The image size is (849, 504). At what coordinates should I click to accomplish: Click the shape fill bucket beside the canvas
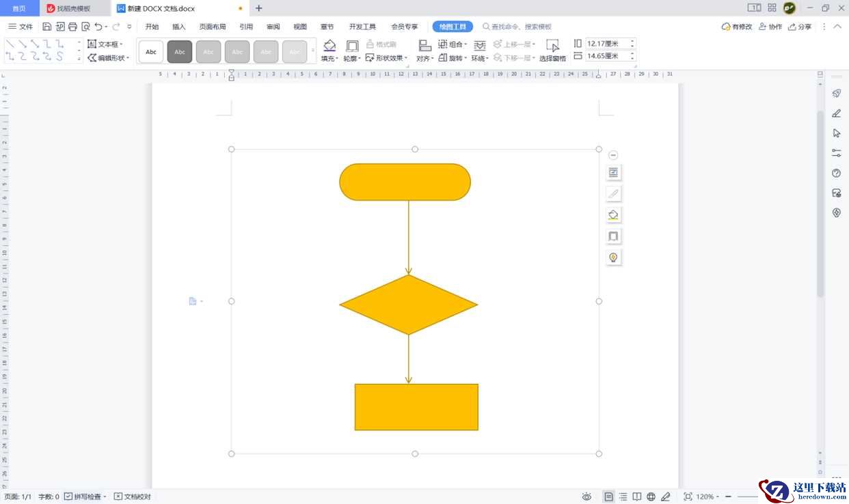[613, 215]
